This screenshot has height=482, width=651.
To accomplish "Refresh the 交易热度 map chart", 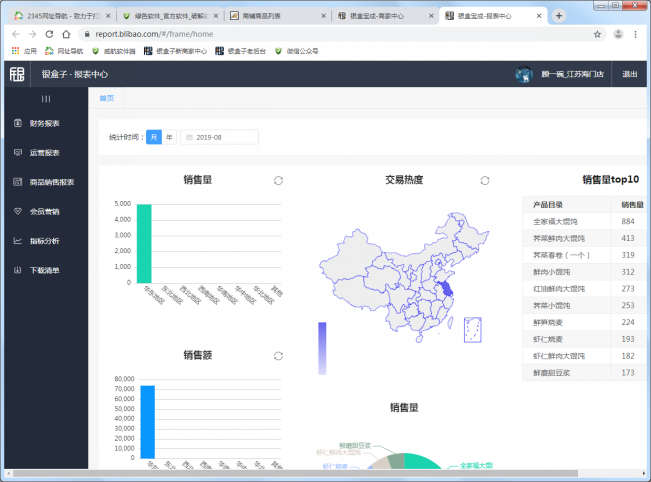I will pyautogui.click(x=484, y=180).
